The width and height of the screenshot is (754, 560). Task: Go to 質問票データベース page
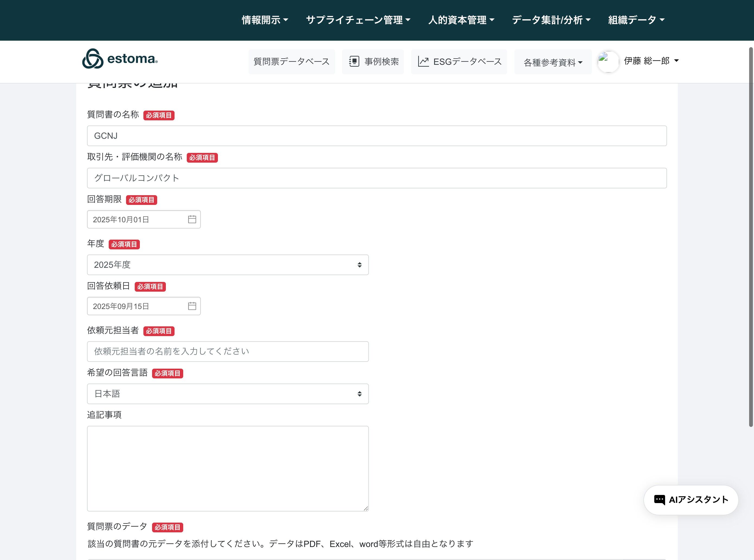(291, 62)
